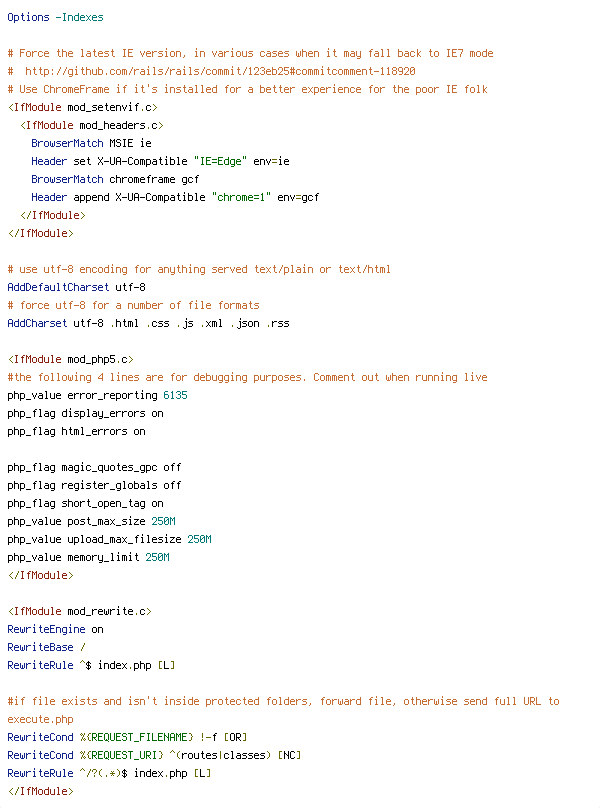
Task: Click the comment 'Force the latest IE version'
Action: 250,54
